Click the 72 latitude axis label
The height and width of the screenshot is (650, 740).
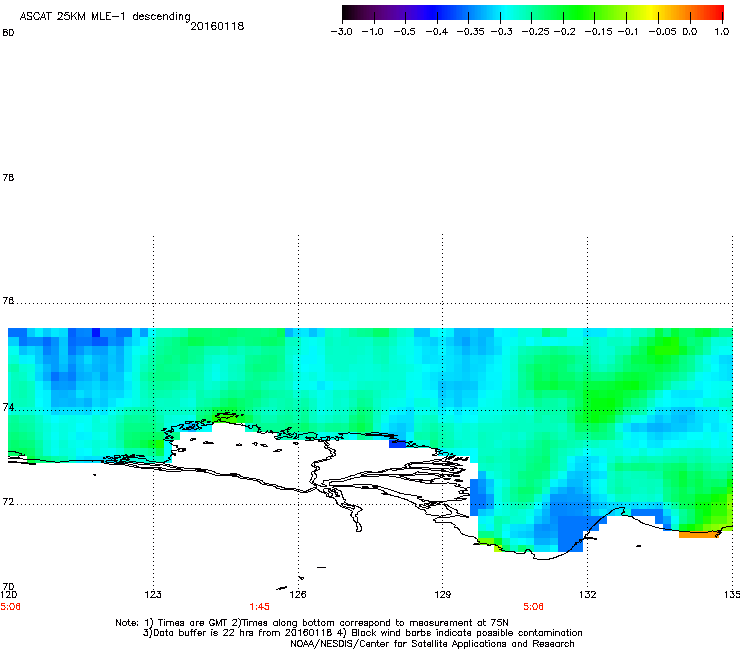8,501
